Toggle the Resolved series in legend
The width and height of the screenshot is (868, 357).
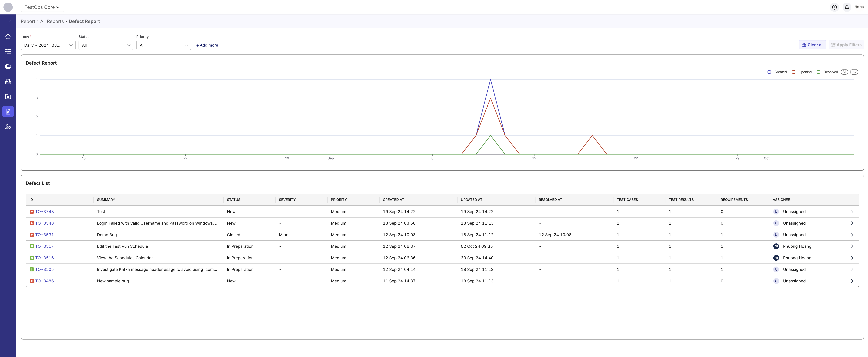[826, 72]
